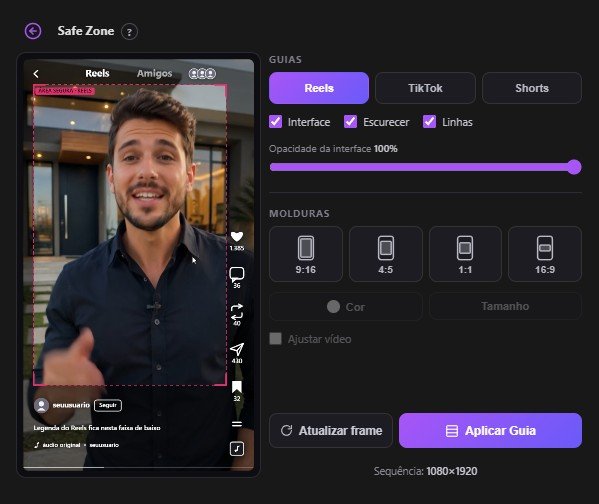Click the interface opacity slider handle

[574, 167]
